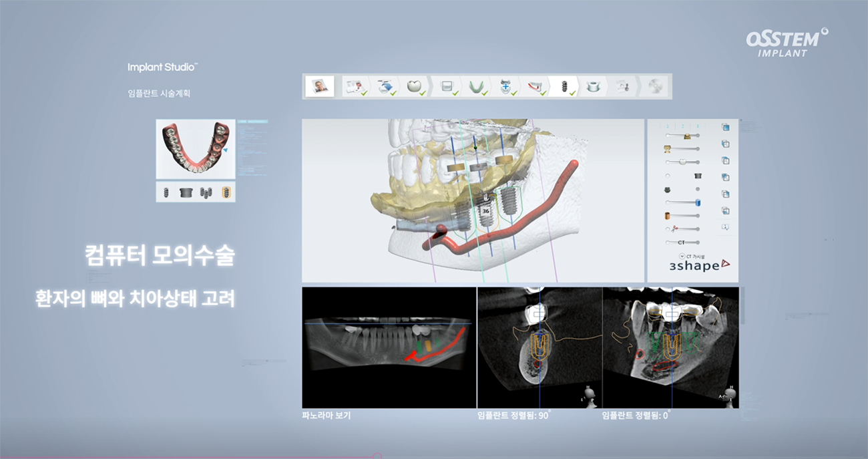The height and width of the screenshot is (459, 868).
Task: Toggle the sleeve visibility radio button
Action: point(668,176)
